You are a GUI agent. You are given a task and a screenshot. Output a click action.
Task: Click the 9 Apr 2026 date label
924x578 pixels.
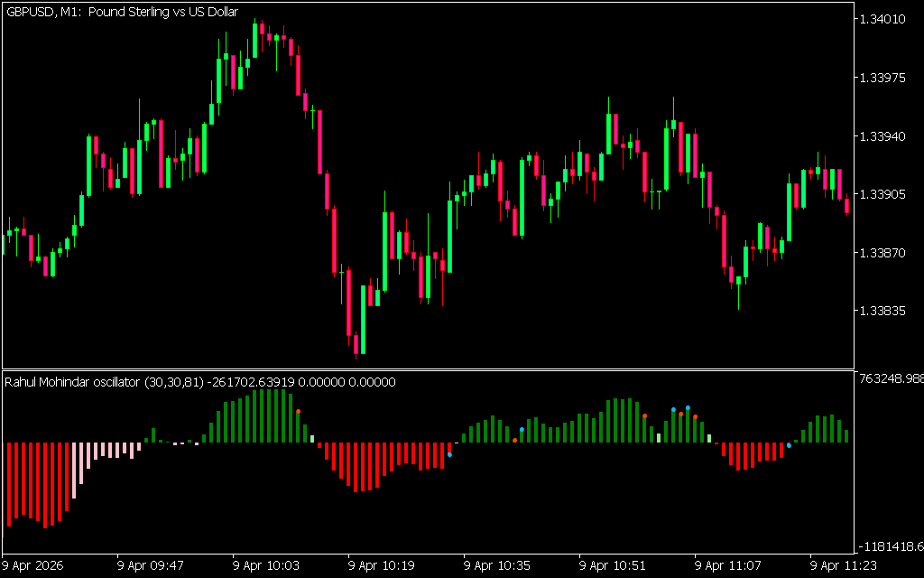32,566
